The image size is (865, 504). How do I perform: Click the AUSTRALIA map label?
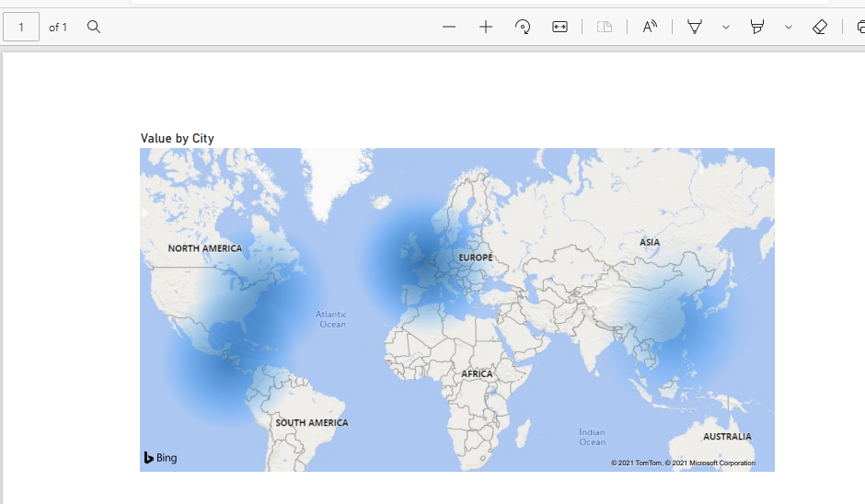coord(727,437)
